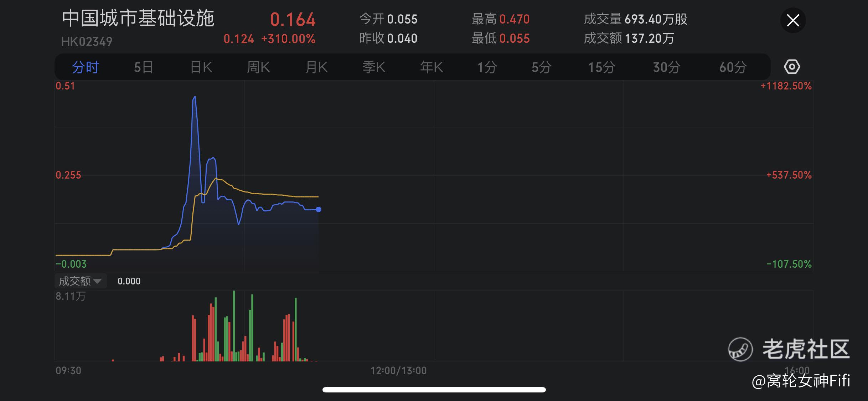Select the 季K quarterly tab
Screen dimensions: 868x401
[x=374, y=67]
